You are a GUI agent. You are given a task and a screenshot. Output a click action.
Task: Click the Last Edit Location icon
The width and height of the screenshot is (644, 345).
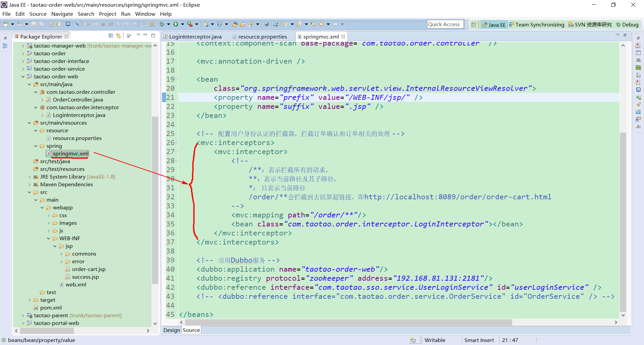pos(313,24)
